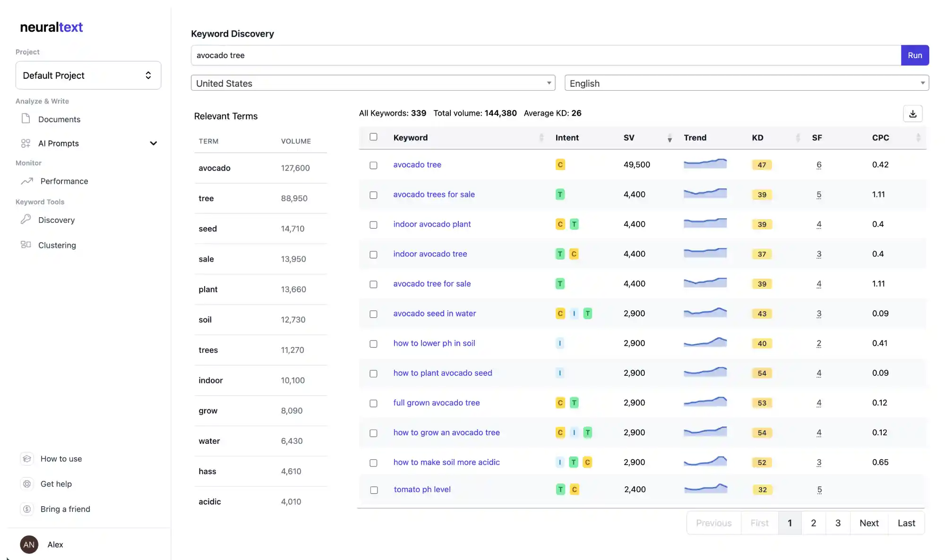Click the trend sparkline for avocado tree

pyautogui.click(x=705, y=164)
